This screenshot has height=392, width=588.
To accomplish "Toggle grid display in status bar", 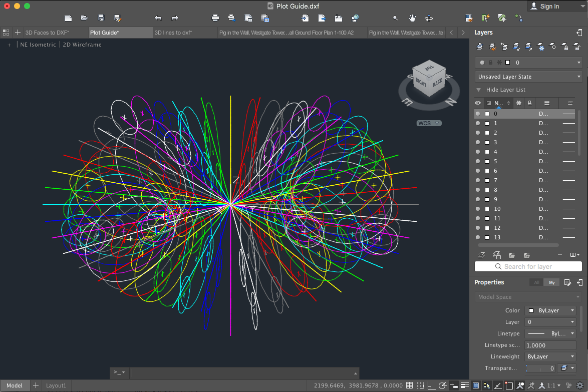I will 410,385.
